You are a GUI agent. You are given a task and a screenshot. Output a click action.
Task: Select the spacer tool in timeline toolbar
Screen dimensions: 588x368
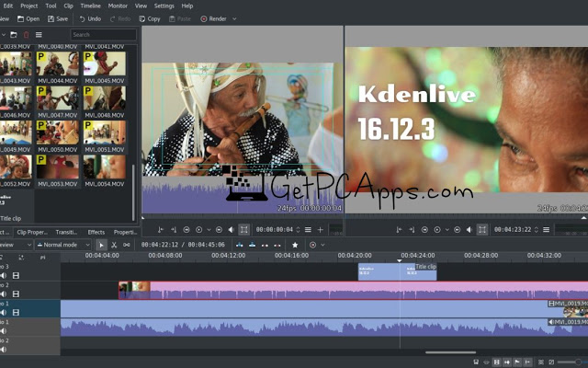click(126, 245)
